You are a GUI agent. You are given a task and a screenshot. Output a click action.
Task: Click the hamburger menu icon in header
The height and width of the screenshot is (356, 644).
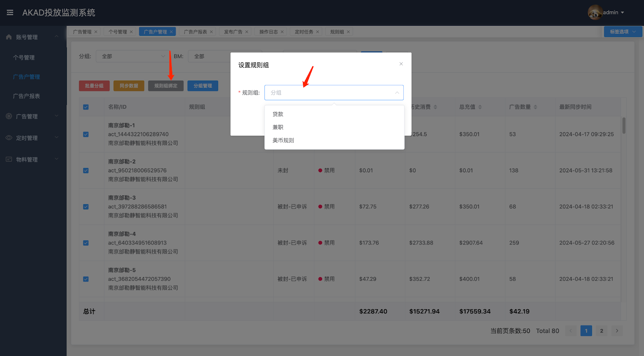tap(10, 12)
